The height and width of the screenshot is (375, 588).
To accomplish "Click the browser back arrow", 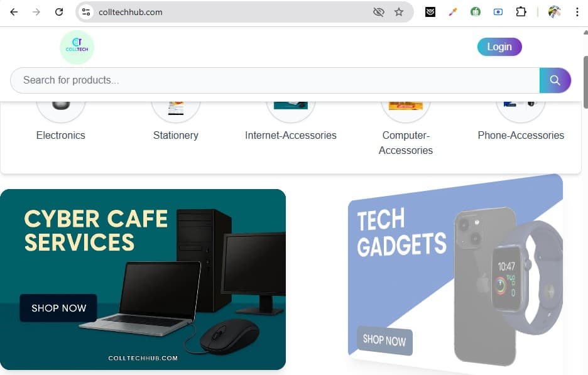I will coord(14,12).
